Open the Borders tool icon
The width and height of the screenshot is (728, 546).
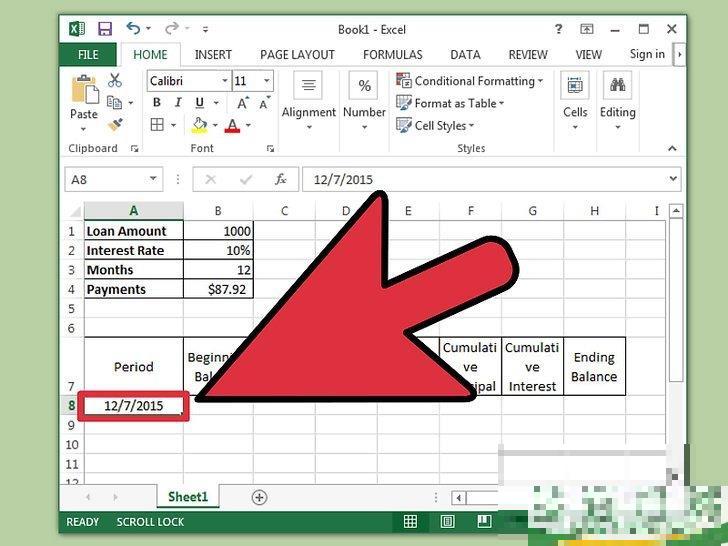(x=157, y=125)
